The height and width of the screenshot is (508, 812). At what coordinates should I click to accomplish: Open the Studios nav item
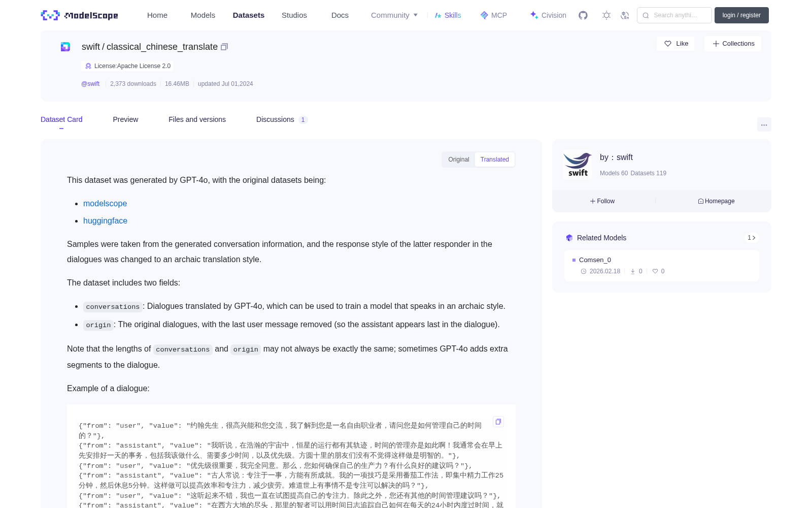294,15
